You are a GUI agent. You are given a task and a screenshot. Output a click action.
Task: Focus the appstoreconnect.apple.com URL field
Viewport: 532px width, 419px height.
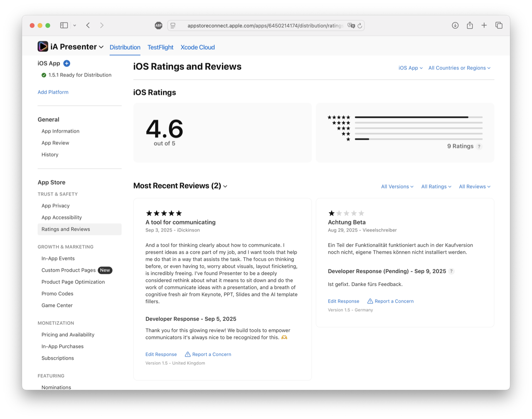pyautogui.click(x=265, y=26)
